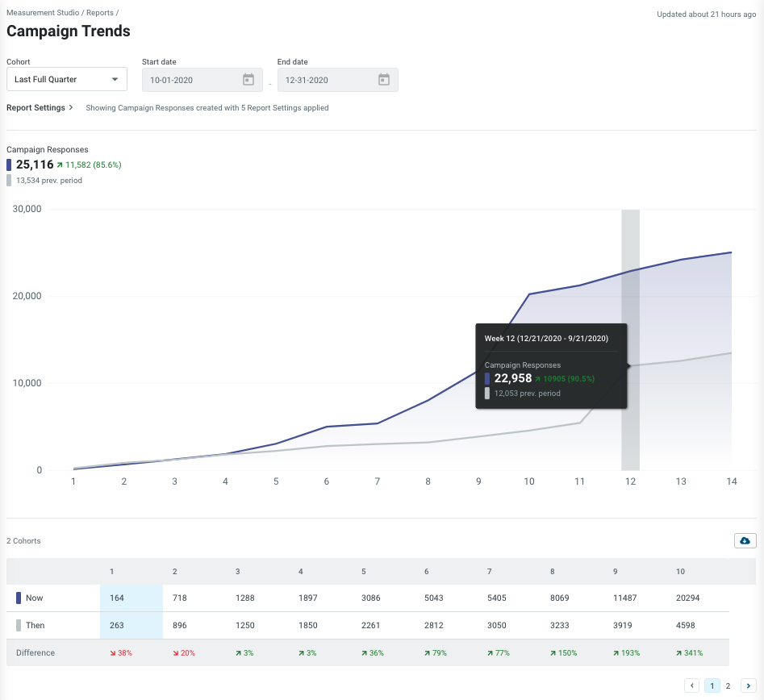This screenshot has width=764, height=700.
Task: Click the Start date field 10-01-2020
Action: tap(202, 79)
